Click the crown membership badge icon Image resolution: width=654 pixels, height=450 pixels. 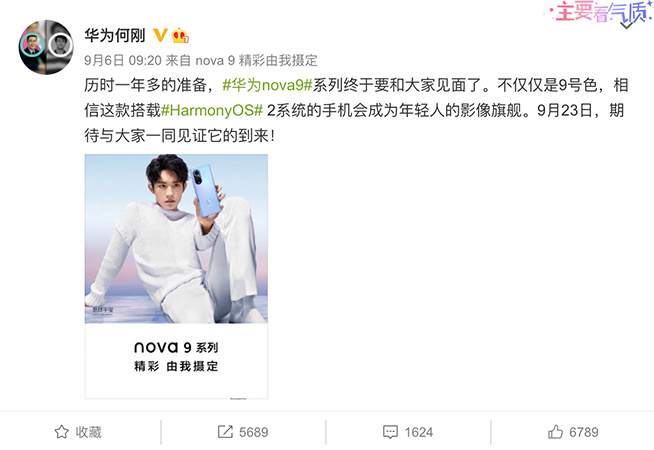[x=180, y=35]
